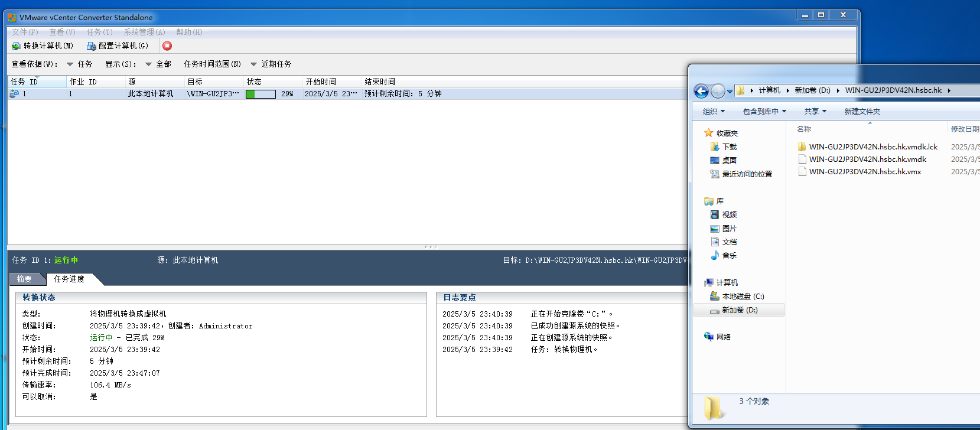
Task: Open the Help (帮助) menu
Action: (x=189, y=32)
